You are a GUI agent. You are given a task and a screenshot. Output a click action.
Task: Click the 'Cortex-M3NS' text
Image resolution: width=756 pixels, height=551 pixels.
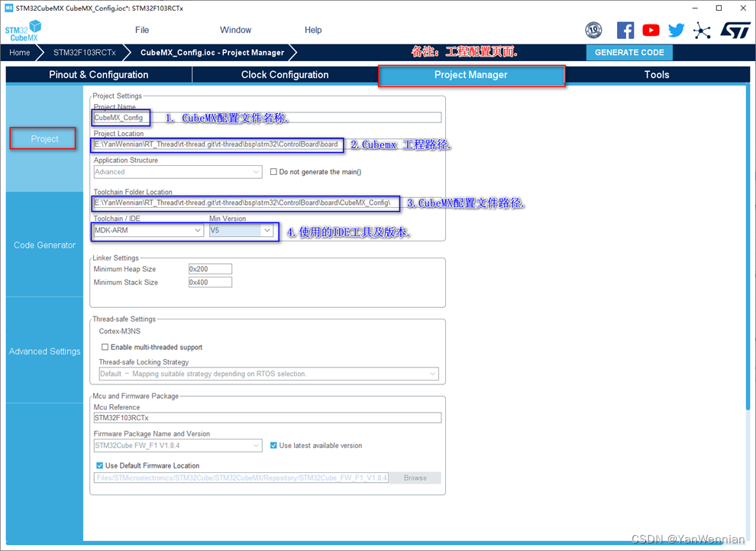(x=120, y=332)
